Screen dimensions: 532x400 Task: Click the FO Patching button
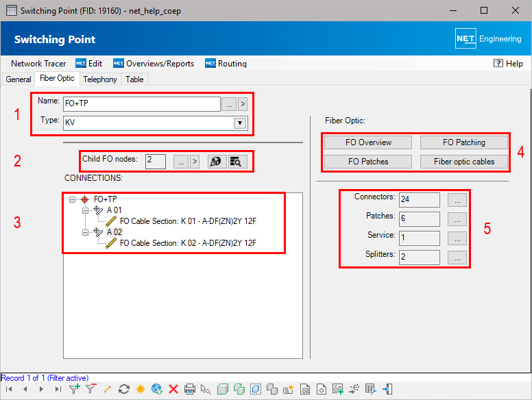pyautogui.click(x=464, y=142)
